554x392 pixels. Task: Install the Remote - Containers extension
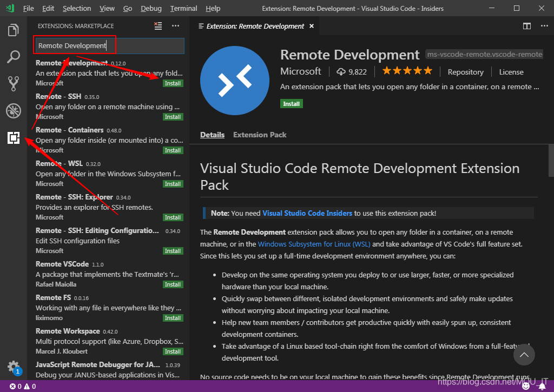pos(173,150)
